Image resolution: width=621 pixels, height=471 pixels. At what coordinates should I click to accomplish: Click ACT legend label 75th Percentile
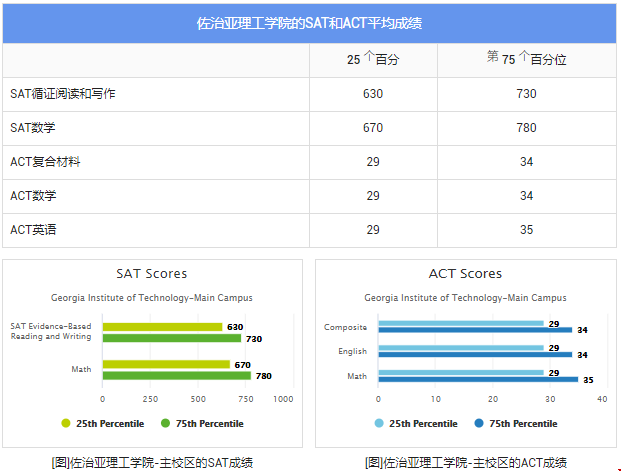[523, 424]
